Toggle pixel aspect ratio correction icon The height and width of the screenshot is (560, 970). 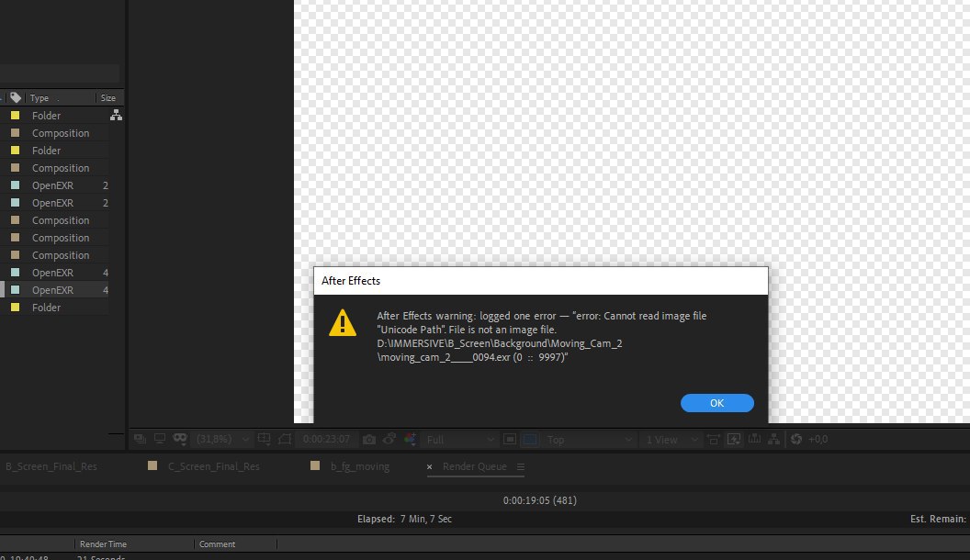click(x=714, y=439)
